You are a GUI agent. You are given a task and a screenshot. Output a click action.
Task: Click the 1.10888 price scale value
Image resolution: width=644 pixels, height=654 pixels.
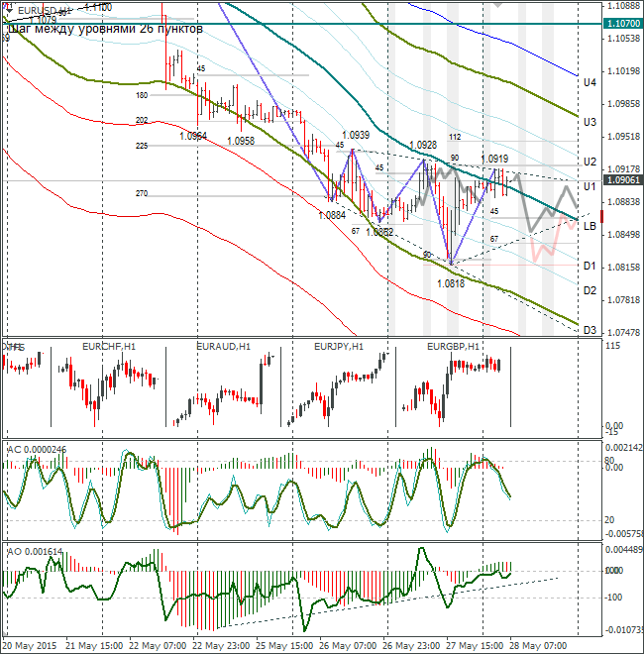(623, 6)
